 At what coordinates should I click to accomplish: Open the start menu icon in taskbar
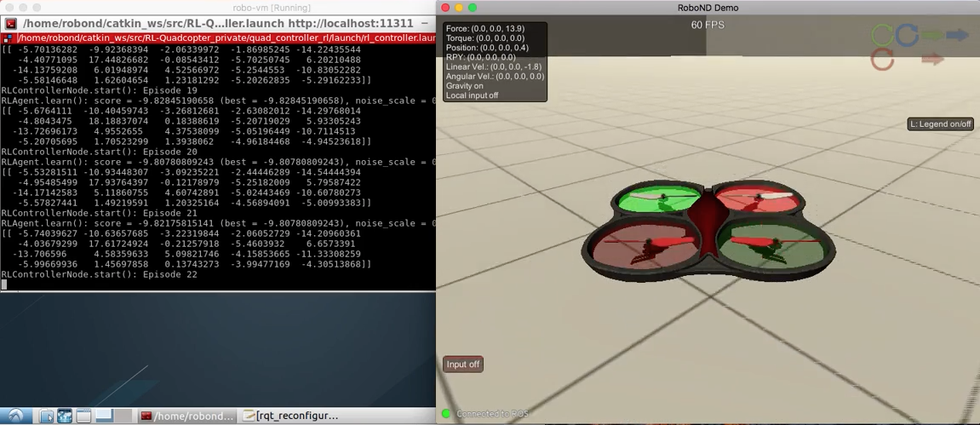(x=16, y=416)
